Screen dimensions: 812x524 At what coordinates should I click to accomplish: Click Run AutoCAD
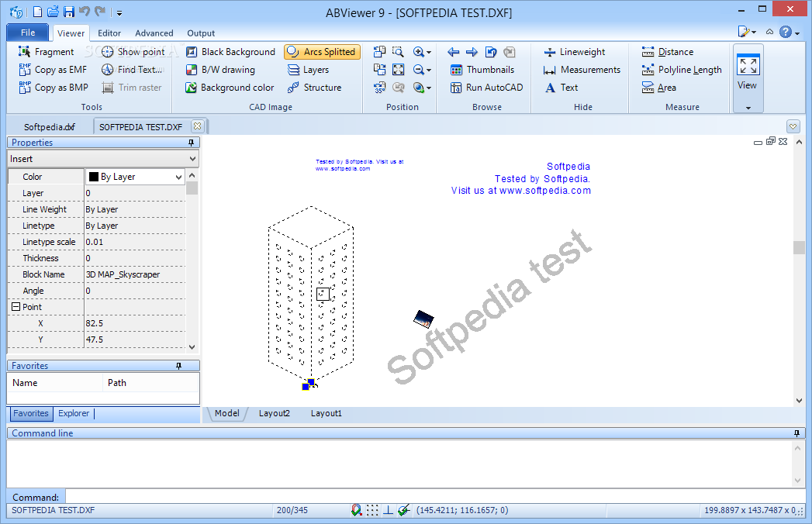486,88
